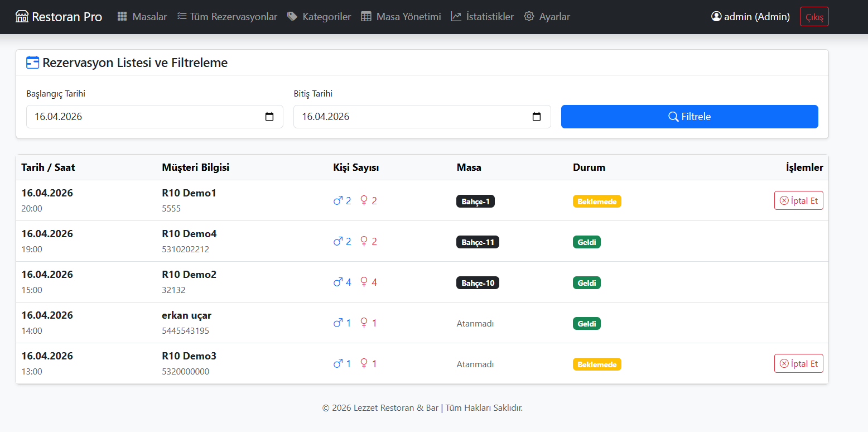Image resolution: width=868 pixels, height=432 pixels.
Task: Navigate to Masa Yönetimi
Action: tap(401, 17)
